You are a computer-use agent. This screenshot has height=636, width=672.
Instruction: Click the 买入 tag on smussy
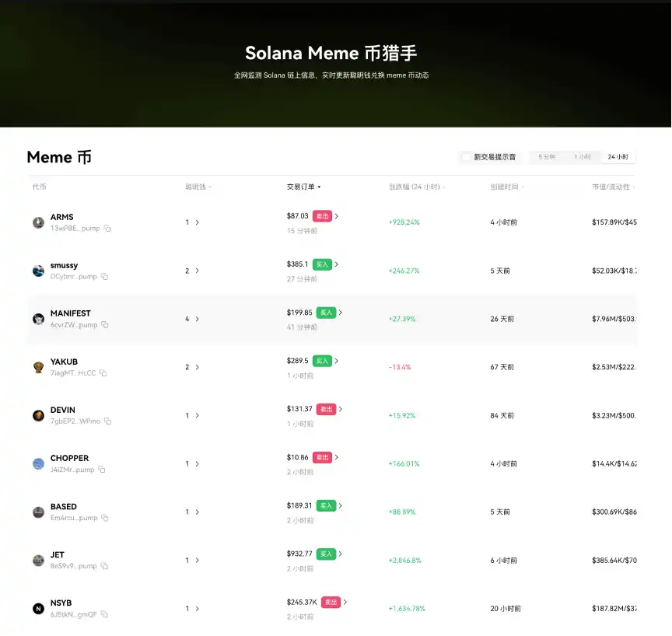point(322,264)
